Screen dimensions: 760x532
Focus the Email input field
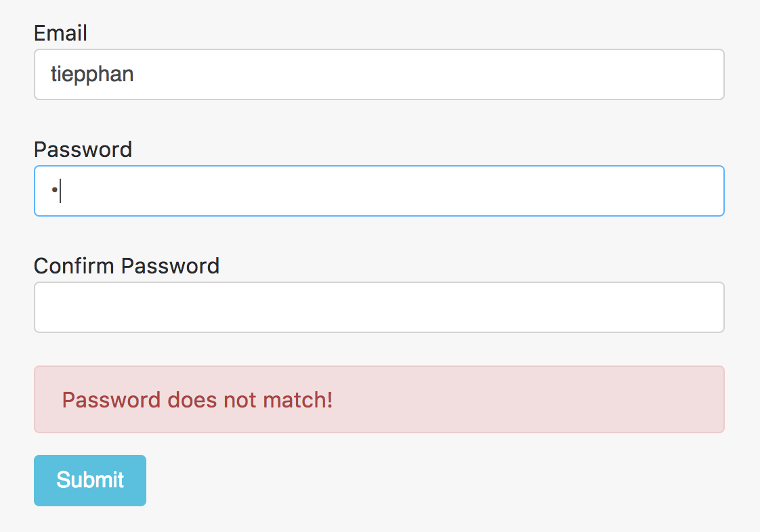pos(379,74)
